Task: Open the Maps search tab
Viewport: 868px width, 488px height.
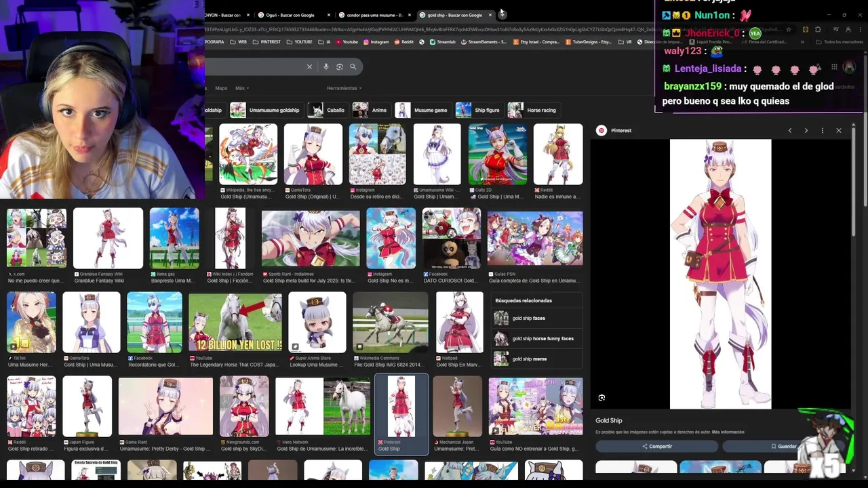Action: [x=221, y=88]
